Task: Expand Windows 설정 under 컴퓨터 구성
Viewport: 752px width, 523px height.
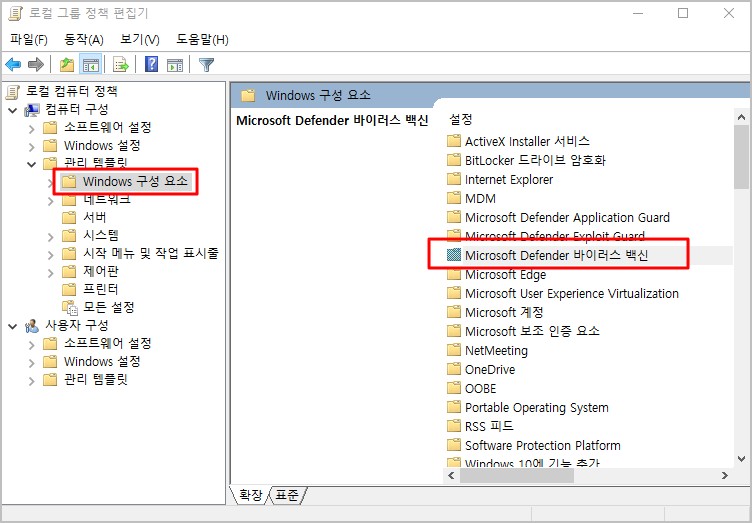Action: point(32,146)
